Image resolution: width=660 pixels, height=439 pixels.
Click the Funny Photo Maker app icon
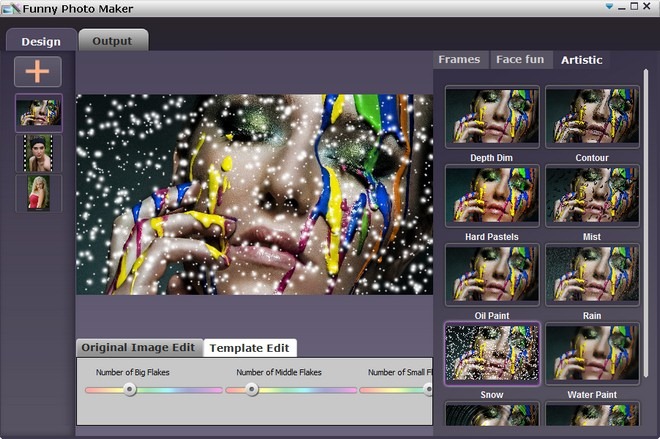(x=11, y=8)
